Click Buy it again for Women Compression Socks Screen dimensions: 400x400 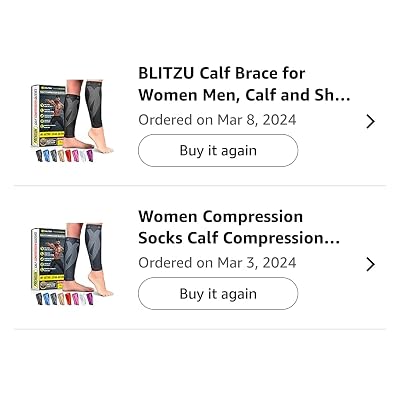pos(218,294)
